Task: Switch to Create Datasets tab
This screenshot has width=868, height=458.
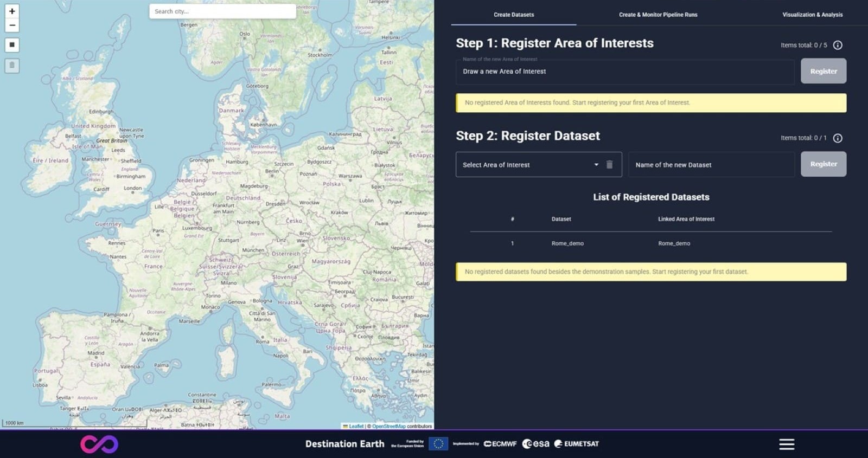Action: pos(514,15)
